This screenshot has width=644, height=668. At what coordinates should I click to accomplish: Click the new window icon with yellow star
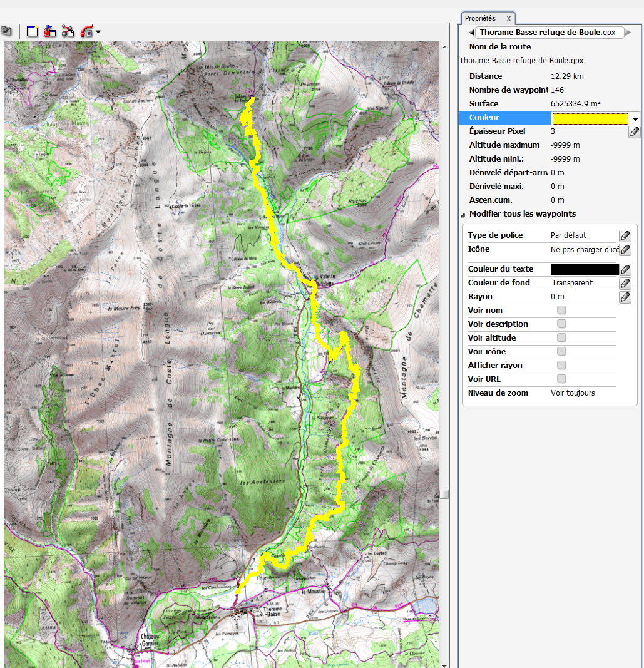tap(33, 31)
